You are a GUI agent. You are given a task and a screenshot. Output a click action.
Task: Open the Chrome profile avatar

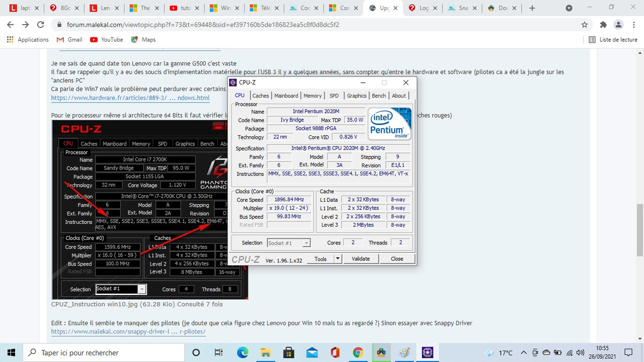pos(619,25)
